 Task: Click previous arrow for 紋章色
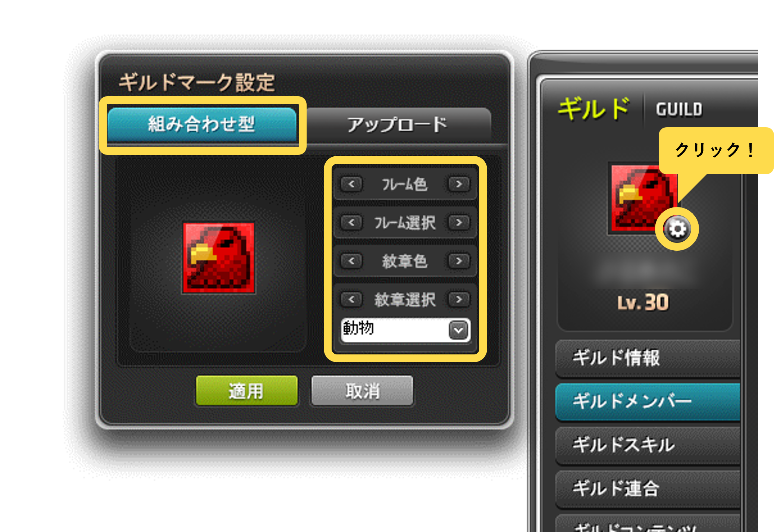point(351,261)
